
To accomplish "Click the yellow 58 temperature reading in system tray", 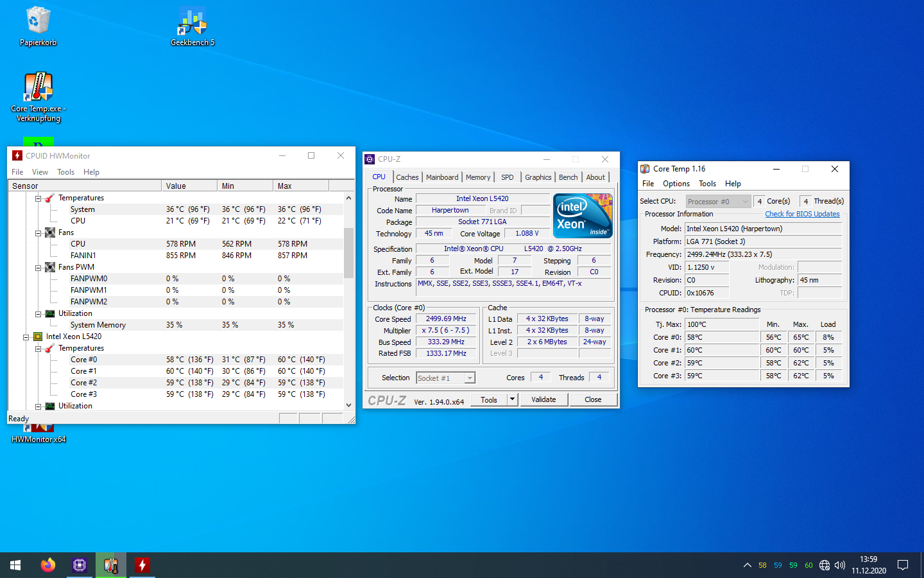I will (x=762, y=565).
